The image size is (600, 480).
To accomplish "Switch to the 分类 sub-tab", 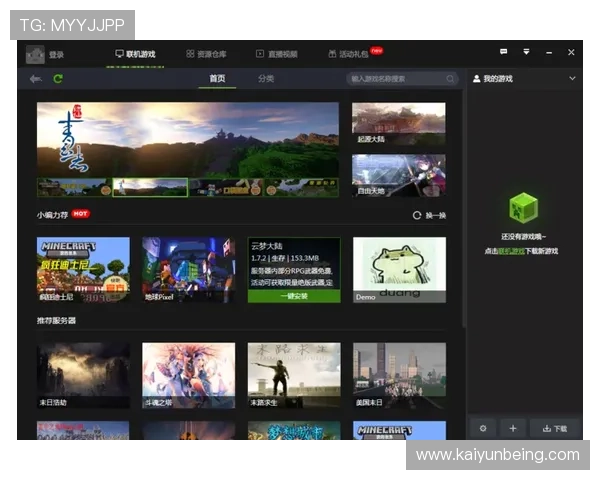I will (266, 79).
